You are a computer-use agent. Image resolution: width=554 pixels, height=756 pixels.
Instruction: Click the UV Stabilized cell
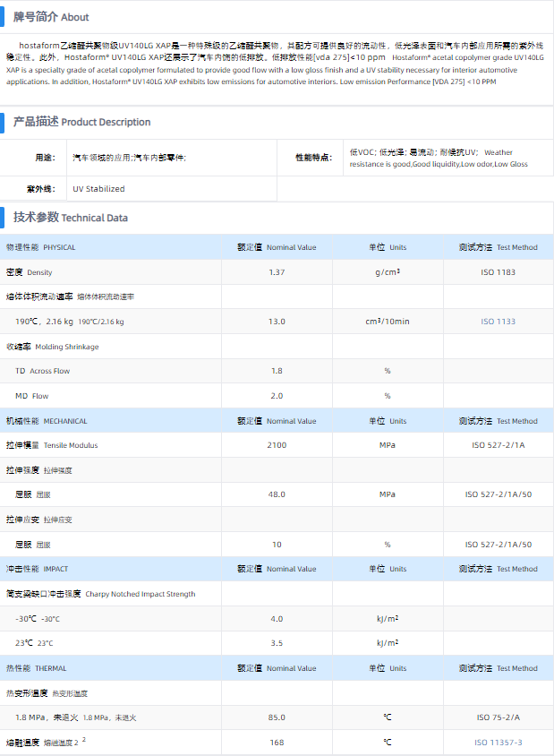coord(98,189)
